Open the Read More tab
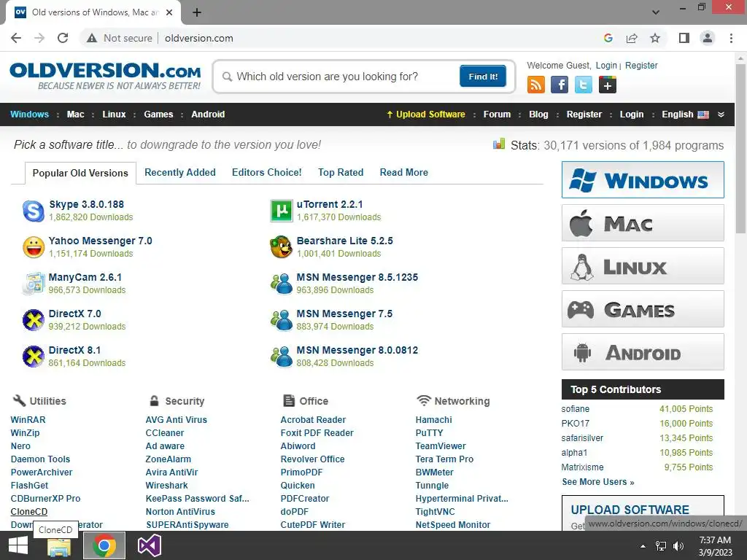Screen dimensions: 747x560 (403, 172)
